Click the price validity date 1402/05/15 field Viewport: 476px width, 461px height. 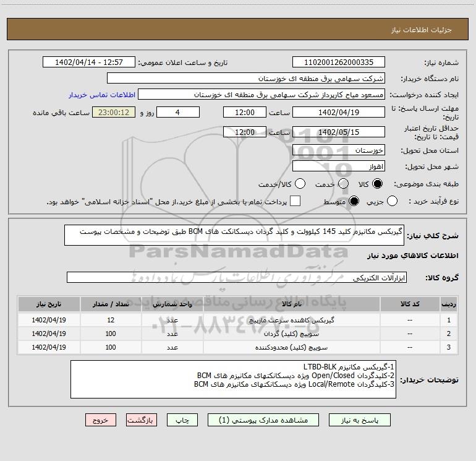point(339,132)
